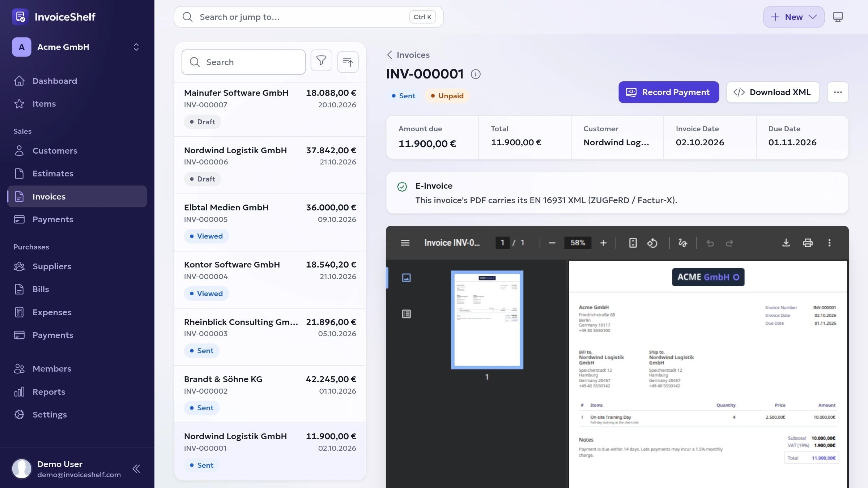This screenshot has height=488, width=868.
Task: Toggle PDF viewer sidebar hamburger menu
Action: point(405,243)
